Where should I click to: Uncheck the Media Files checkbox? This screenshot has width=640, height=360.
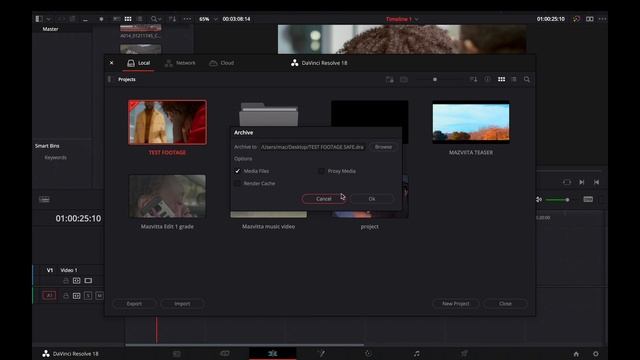238,171
